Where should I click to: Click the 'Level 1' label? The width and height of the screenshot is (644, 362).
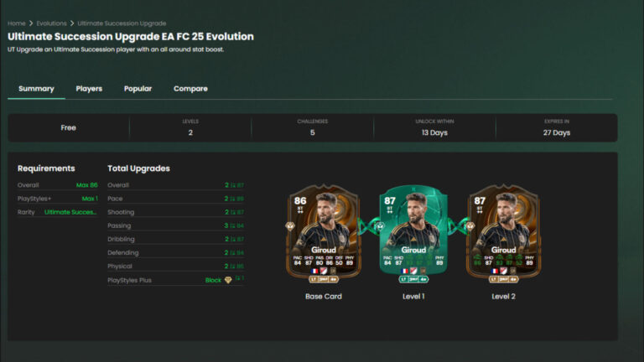tap(413, 297)
